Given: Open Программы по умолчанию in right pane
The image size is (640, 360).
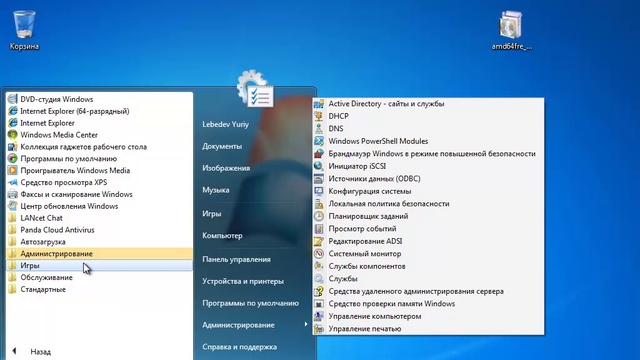Looking at the screenshot, I should pos(251,303).
